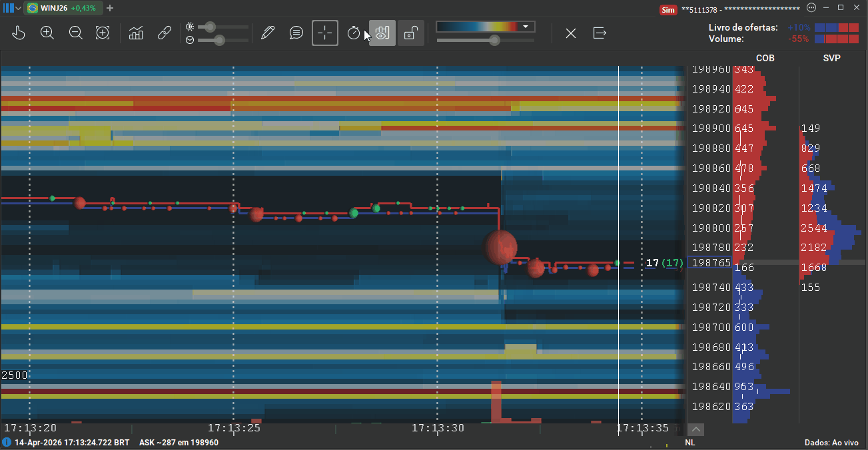Image resolution: width=868 pixels, height=450 pixels.
Task: Click price level 198800
Action: pos(711,228)
